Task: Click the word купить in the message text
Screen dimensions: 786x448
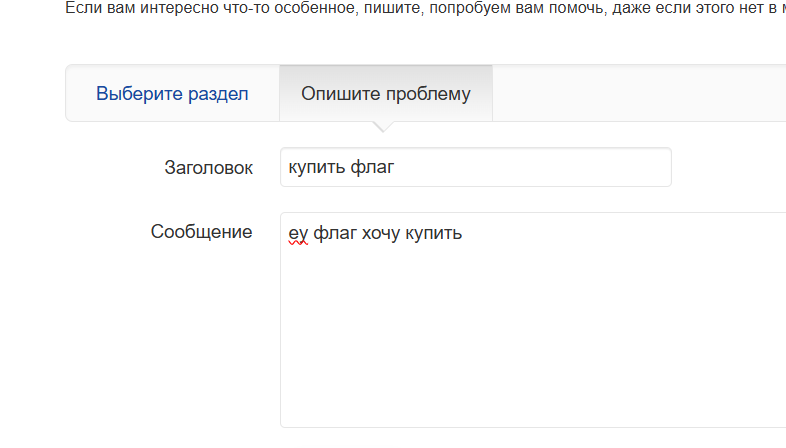Action: click(x=435, y=234)
